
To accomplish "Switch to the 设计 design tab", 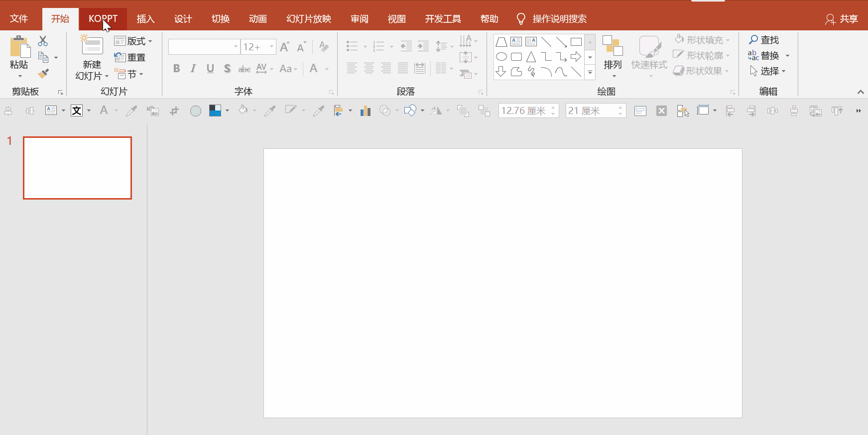I will 183,19.
